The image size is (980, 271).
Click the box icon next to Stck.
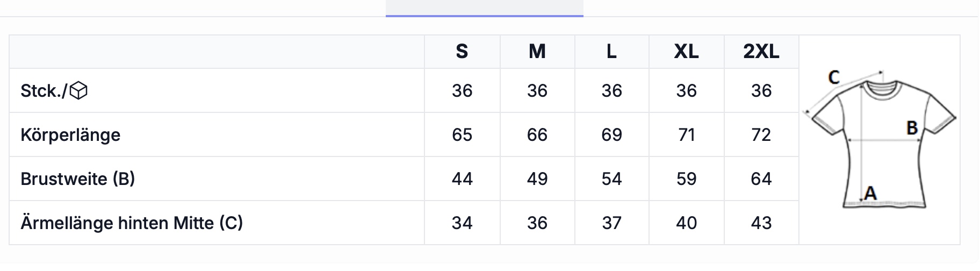[x=79, y=91]
